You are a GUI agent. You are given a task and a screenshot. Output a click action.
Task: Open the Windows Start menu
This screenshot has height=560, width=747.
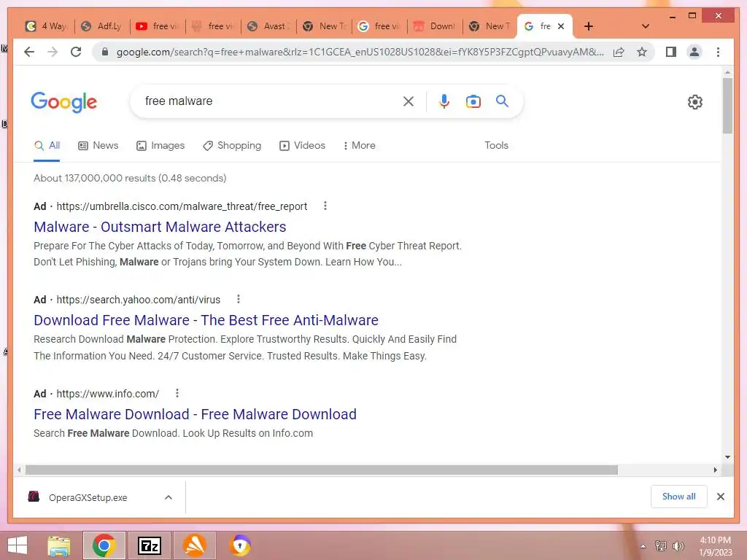coord(18,545)
